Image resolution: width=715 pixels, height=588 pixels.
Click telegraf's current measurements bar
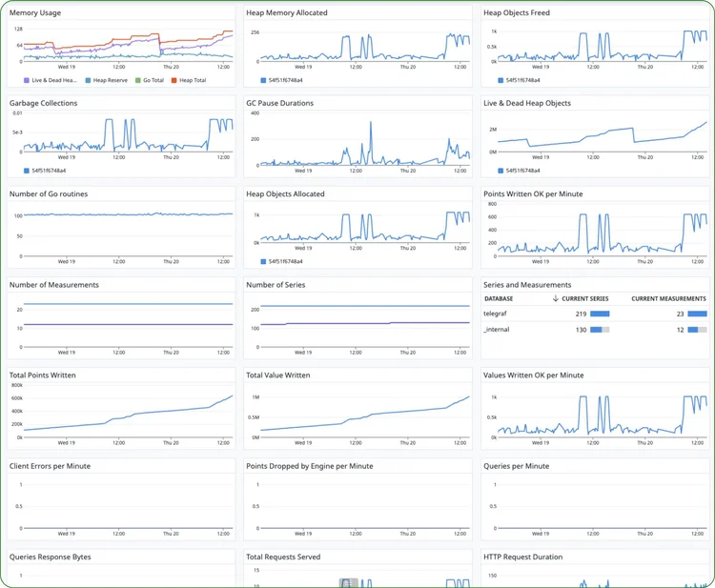point(697,314)
